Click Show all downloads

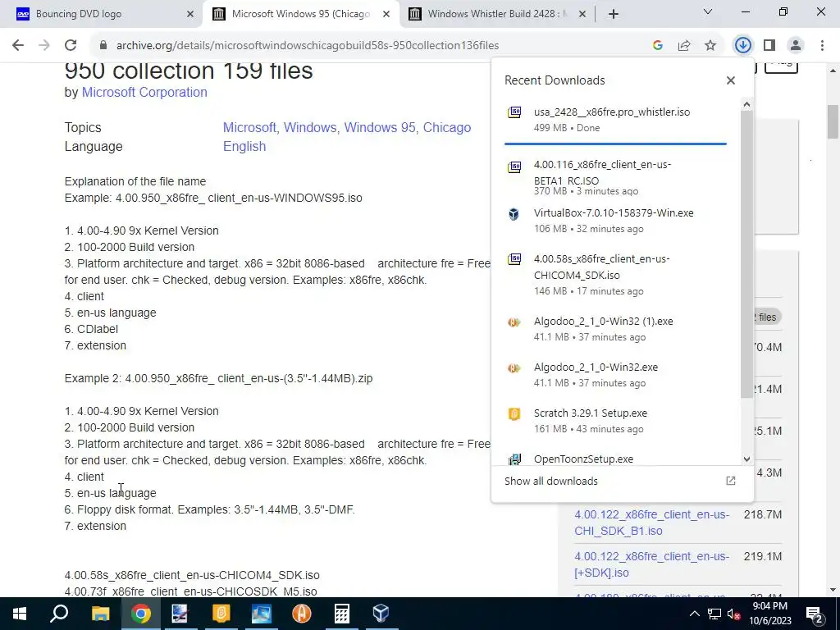tap(551, 481)
